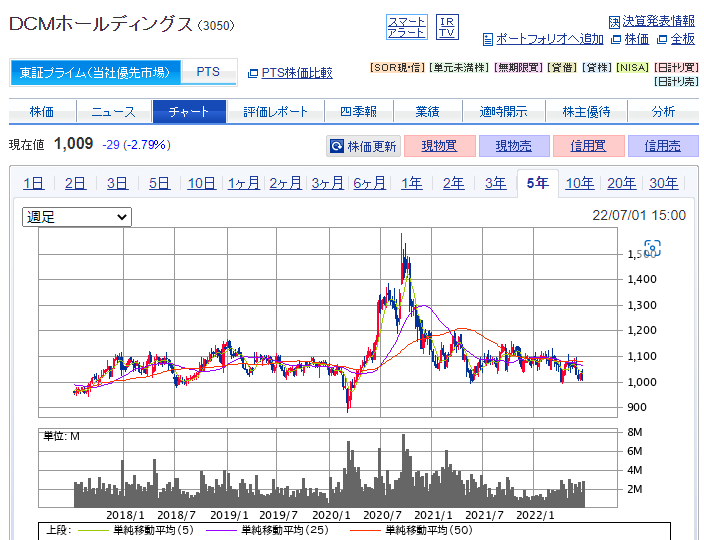Viewport: 704px width, 540px height.
Task: Open the 株価 link at top right
Action: tap(637, 39)
